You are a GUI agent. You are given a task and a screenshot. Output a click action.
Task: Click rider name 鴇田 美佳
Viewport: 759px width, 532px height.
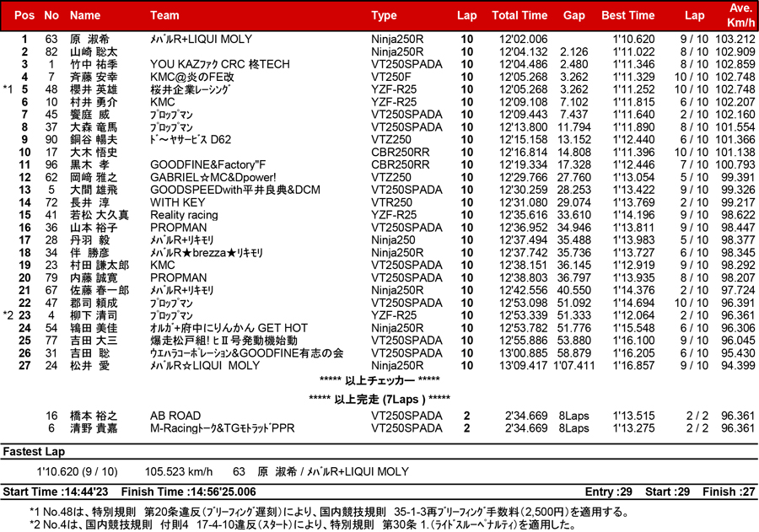point(94,328)
